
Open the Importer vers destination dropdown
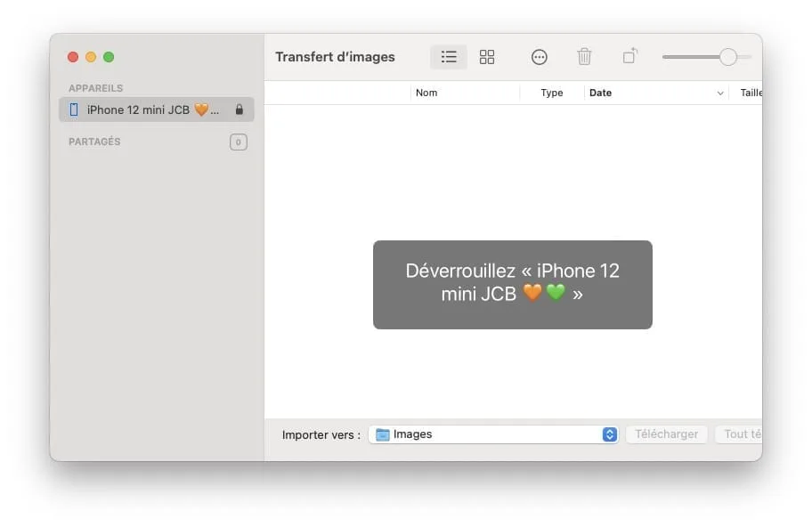[609, 434]
